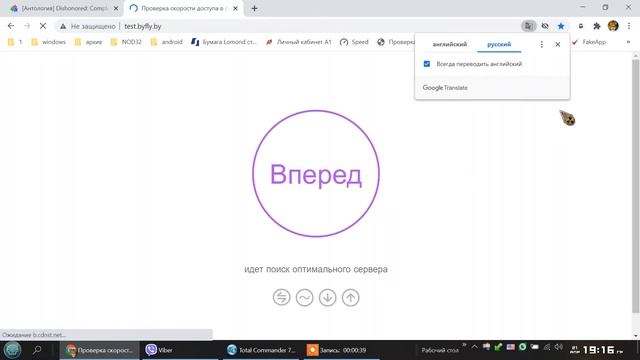The width and height of the screenshot is (640, 360).
Task: Open the Проверка bookmark
Action: (395, 42)
